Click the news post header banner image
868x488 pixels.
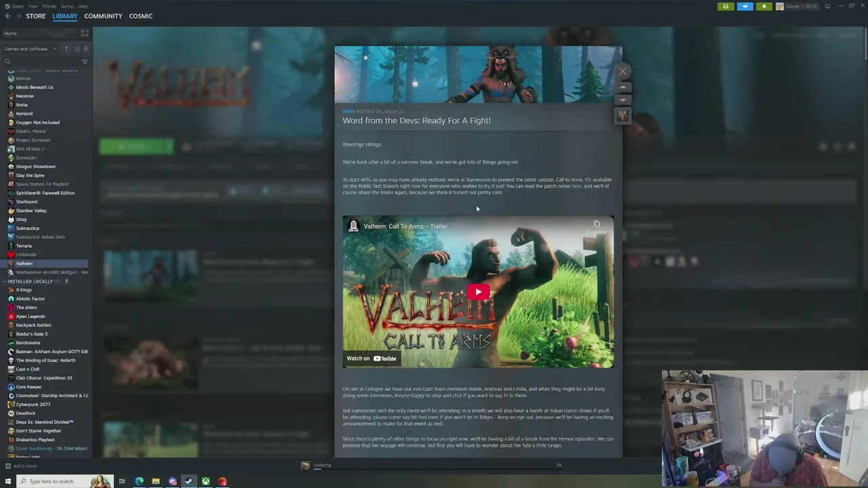pos(478,75)
